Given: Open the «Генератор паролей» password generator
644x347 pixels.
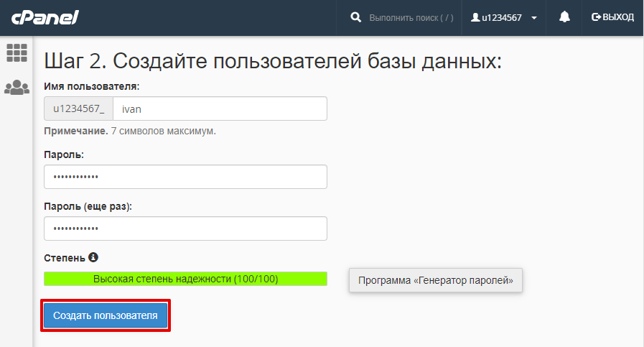Looking at the screenshot, I should pyautogui.click(x=436, y=280).
